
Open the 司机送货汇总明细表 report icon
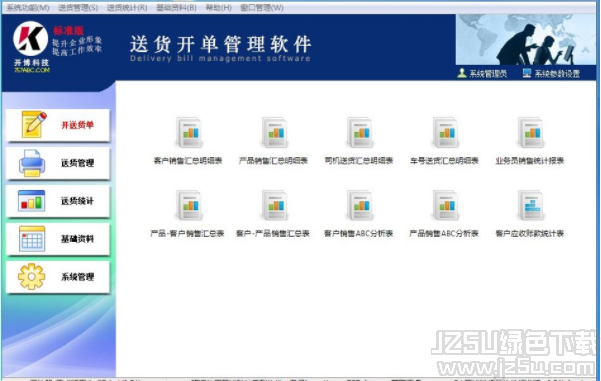360,133
